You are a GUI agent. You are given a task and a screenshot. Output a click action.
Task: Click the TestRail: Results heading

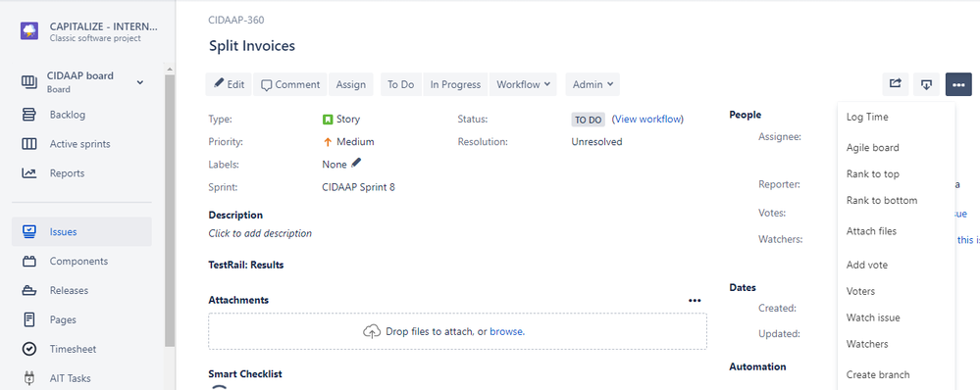pos(246,266)
